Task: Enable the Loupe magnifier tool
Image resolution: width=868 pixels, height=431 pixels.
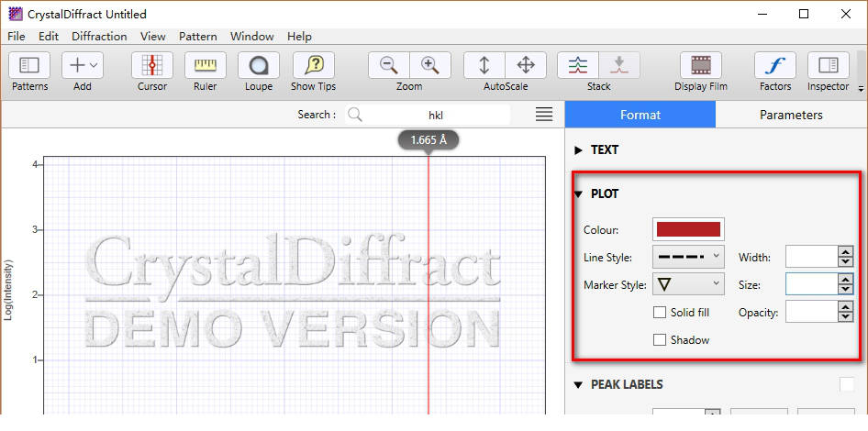Action: pos(259,65)
